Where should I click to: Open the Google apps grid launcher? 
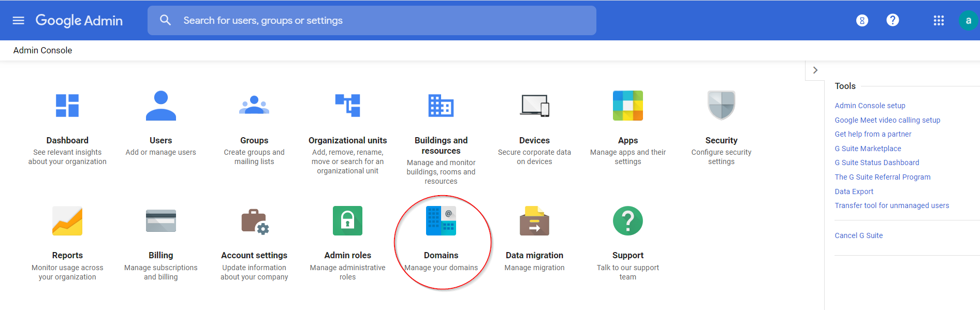click(x=939, y=21)
